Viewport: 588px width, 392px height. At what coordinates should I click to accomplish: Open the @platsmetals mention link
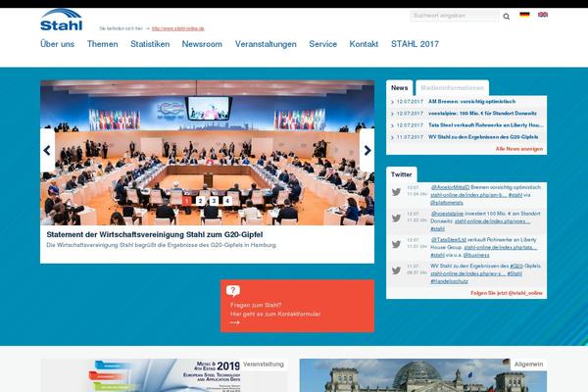tap(447, 203)
